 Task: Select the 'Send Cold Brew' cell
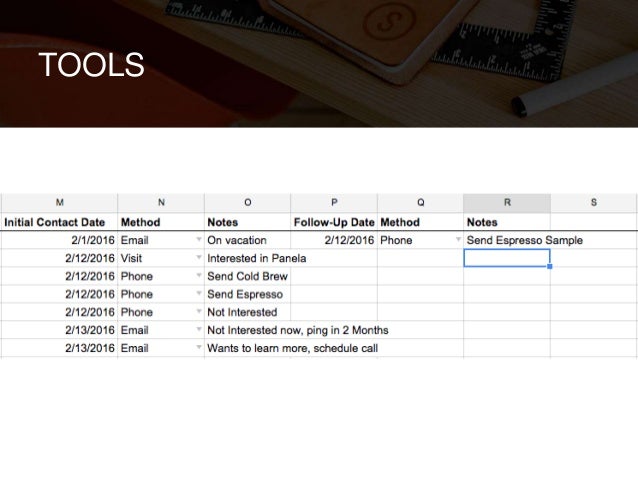[247, 276]
